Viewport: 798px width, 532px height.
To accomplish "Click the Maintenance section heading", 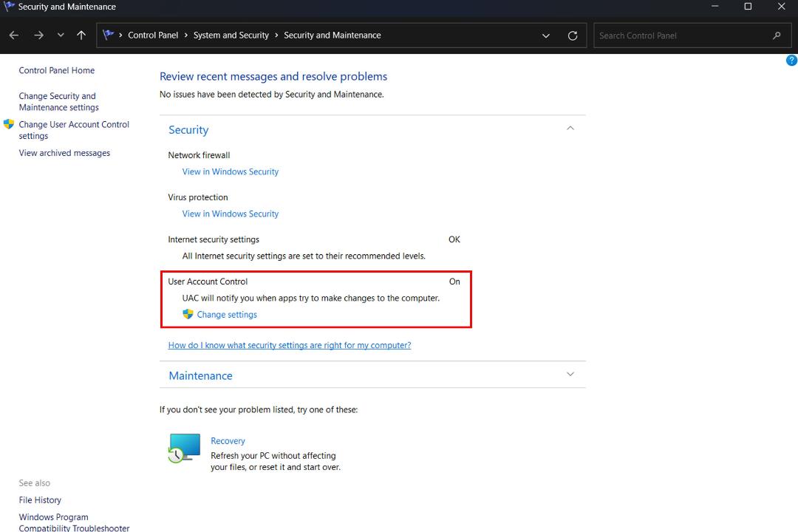I will [200, 375].
